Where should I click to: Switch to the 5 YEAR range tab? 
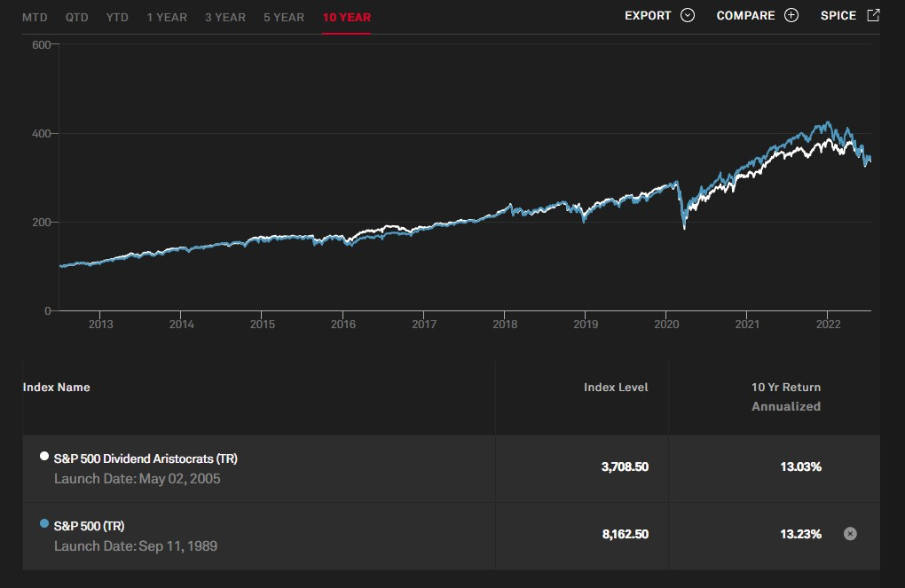284,18
